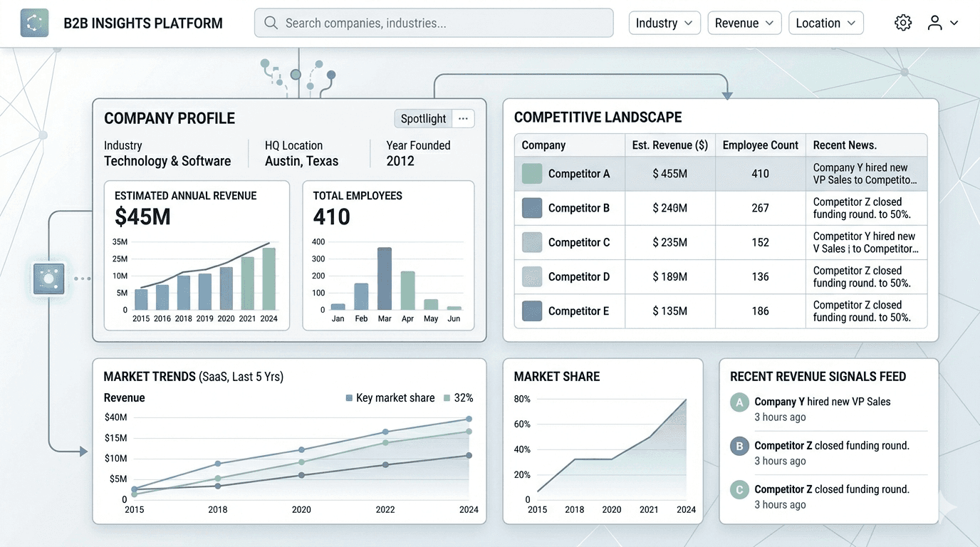Toggle the Key market share legend item

pos(390,398)
